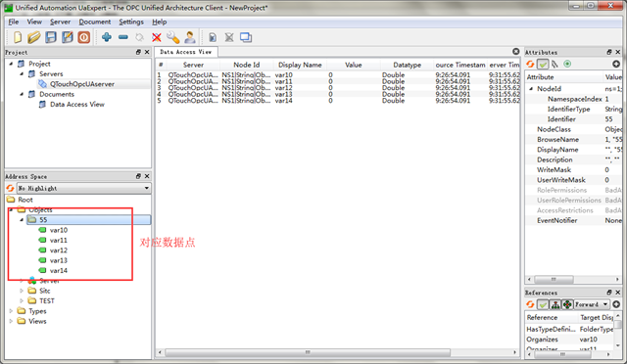Toggle the green circle icon in the Attributes toolbar

pos(567,64)
